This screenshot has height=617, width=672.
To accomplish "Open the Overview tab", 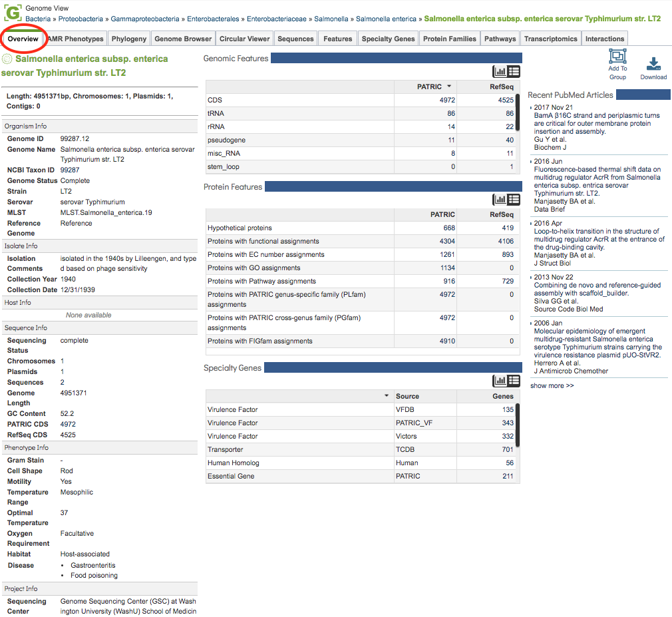I will (x=23, y=39).
